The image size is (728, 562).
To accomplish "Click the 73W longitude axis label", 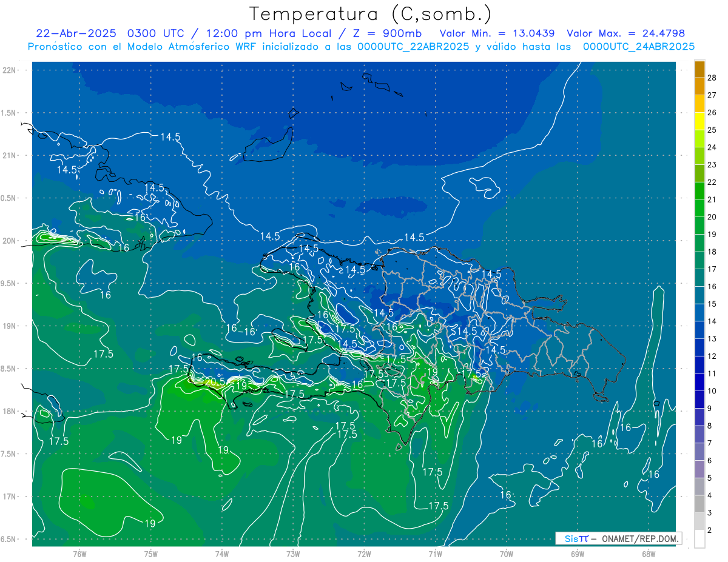I will (293, 554).
